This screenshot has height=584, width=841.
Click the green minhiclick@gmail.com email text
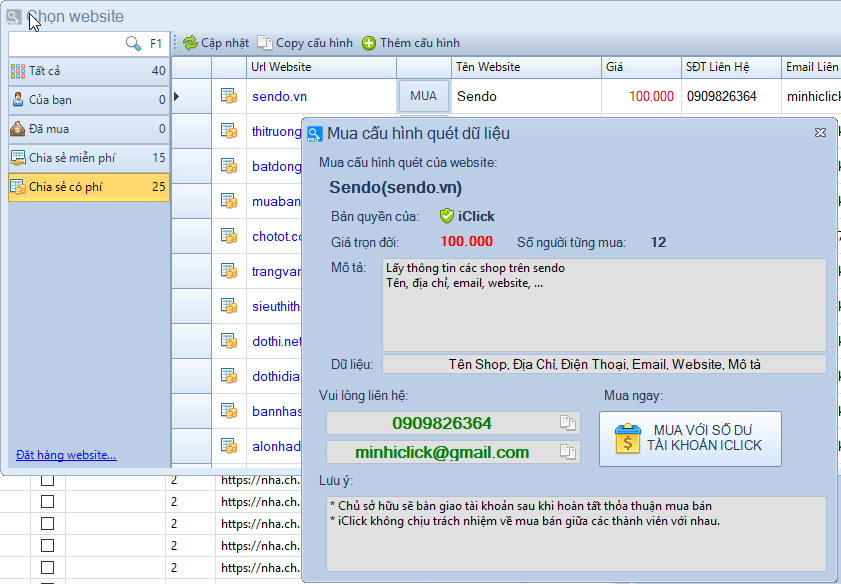tap(442, 452)
